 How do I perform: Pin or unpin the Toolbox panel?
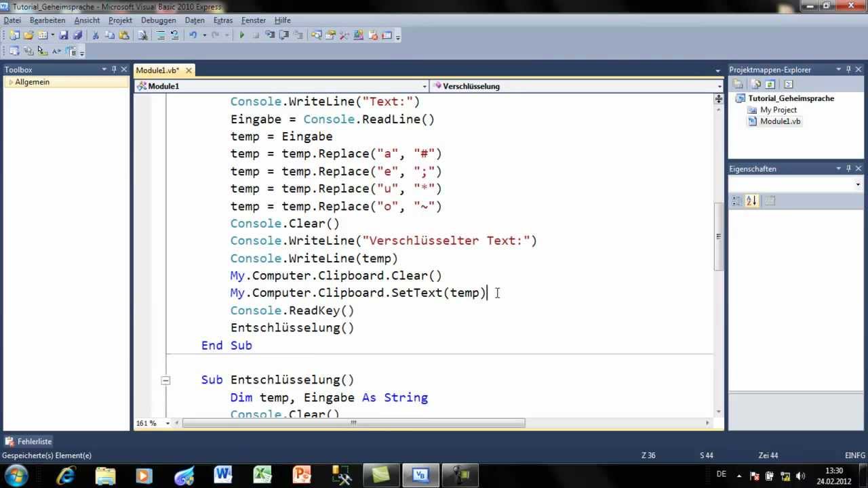click(114, 69)
